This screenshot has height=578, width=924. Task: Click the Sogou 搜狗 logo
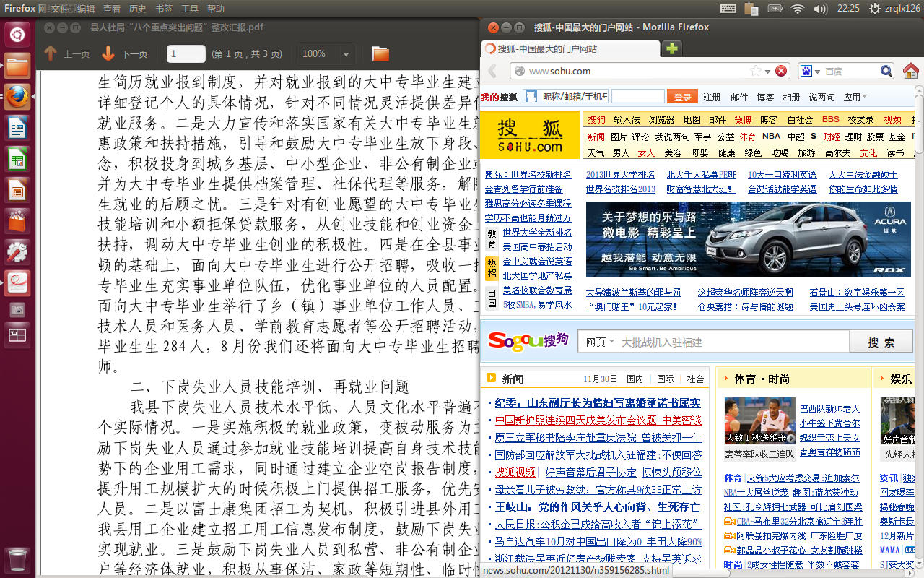coord(528,340)
